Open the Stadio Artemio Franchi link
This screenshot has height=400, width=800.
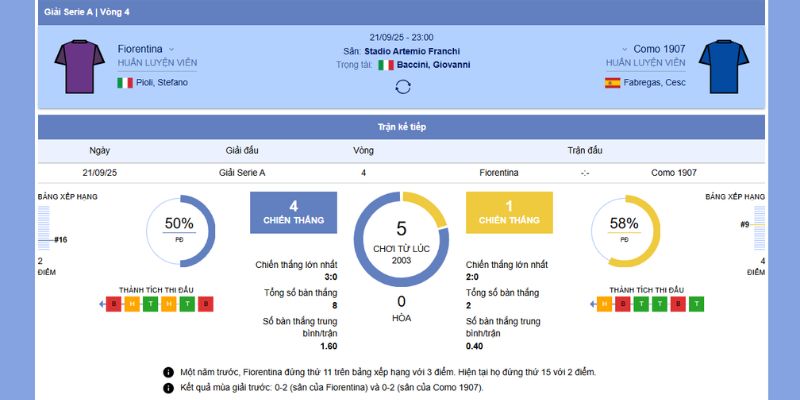[x=413, y=50]
